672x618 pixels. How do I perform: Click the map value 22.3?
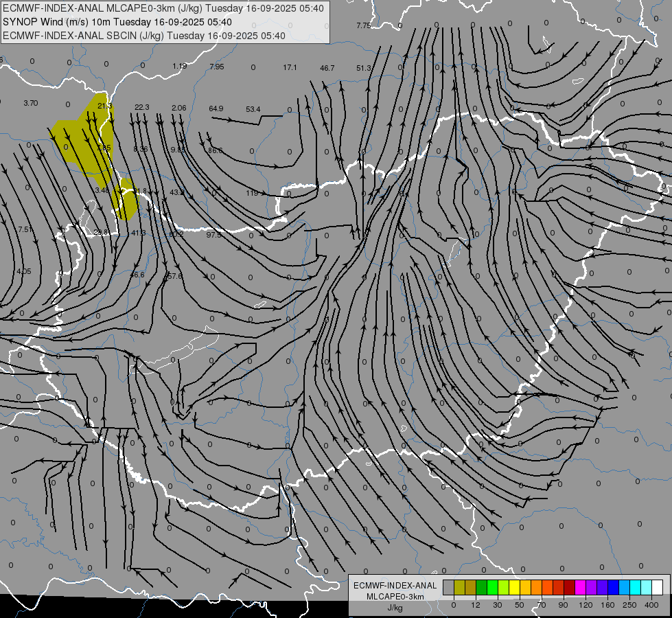point(142,107)
